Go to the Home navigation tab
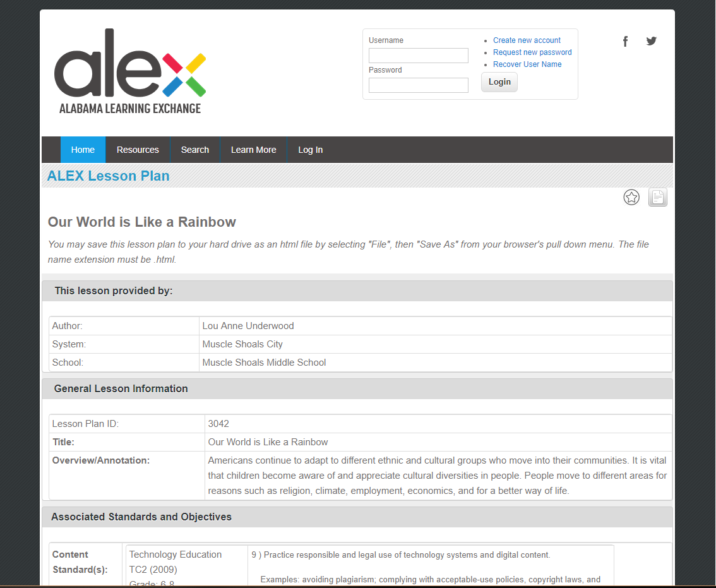Image resolution: width=716 pixels, height=588 pixels. click(x=83, y=150)
